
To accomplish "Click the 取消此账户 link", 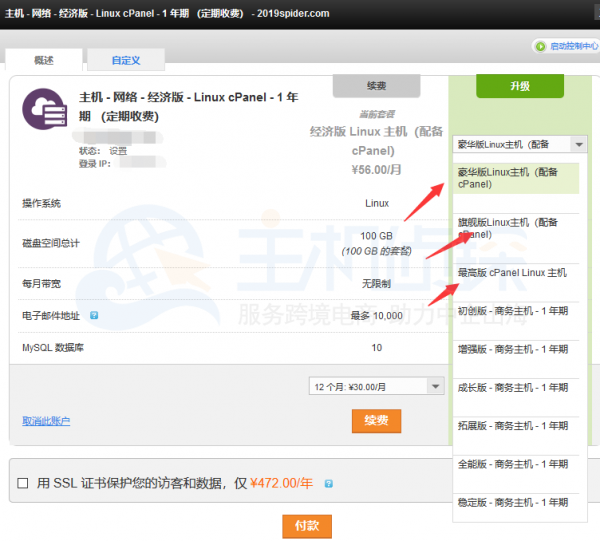I will click(x=46, y=421).
